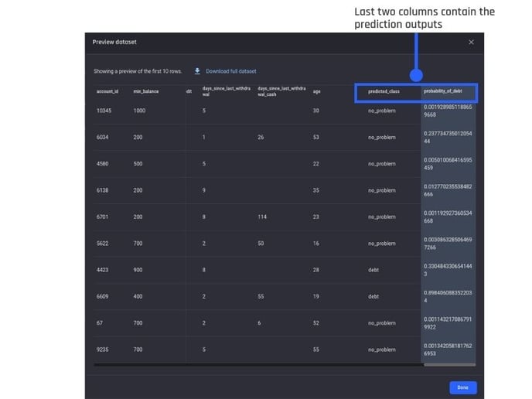Screen dimensions: 532x399
Task: Click no_problem cell for account 9235
Action: tap(382, 350)
